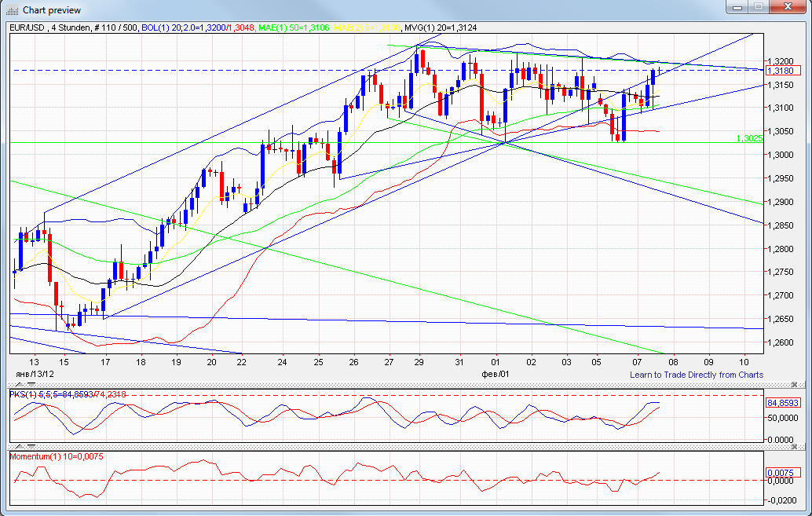Toggle the highlighted 1,3180 price marker
Viewport: 812px width, 516px height.
(x=783, y=70)
